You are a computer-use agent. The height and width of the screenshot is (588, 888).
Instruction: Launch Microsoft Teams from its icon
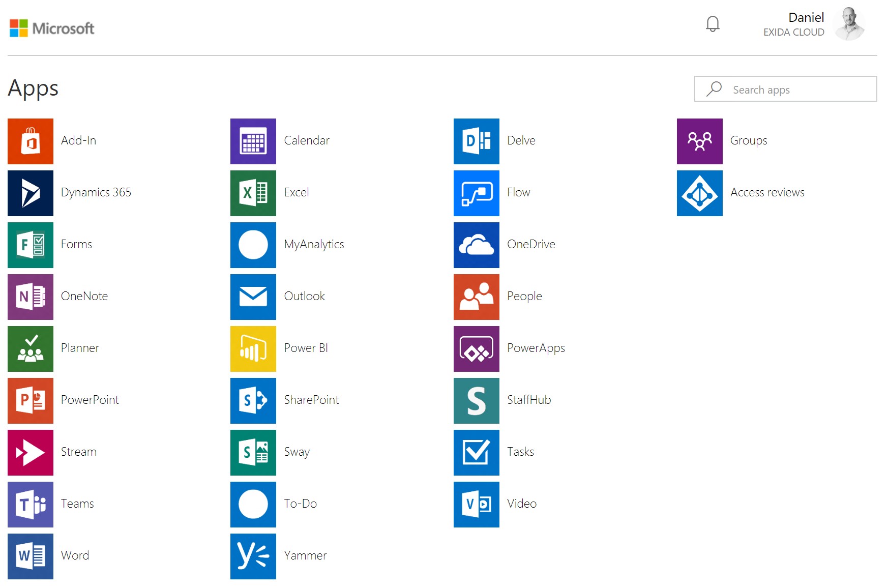coord(30,505)
